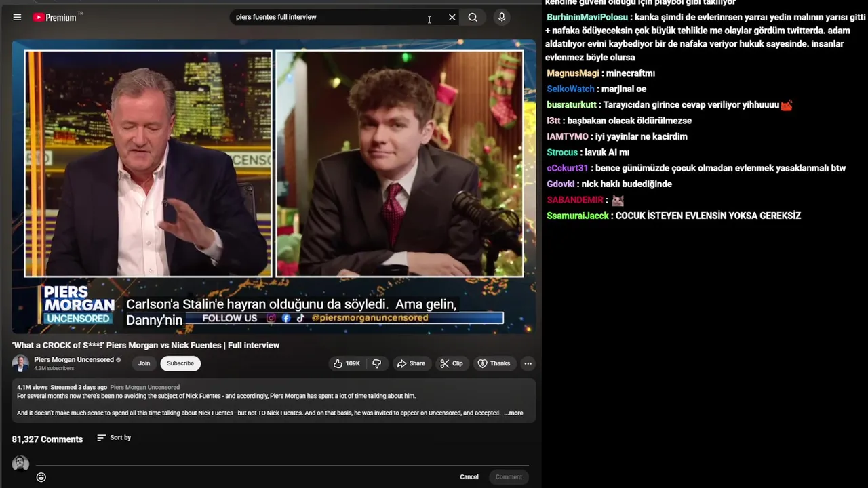Click '4.1M views Streamed 3 days ago' text
868x488 pixels.
pos(62,387)
